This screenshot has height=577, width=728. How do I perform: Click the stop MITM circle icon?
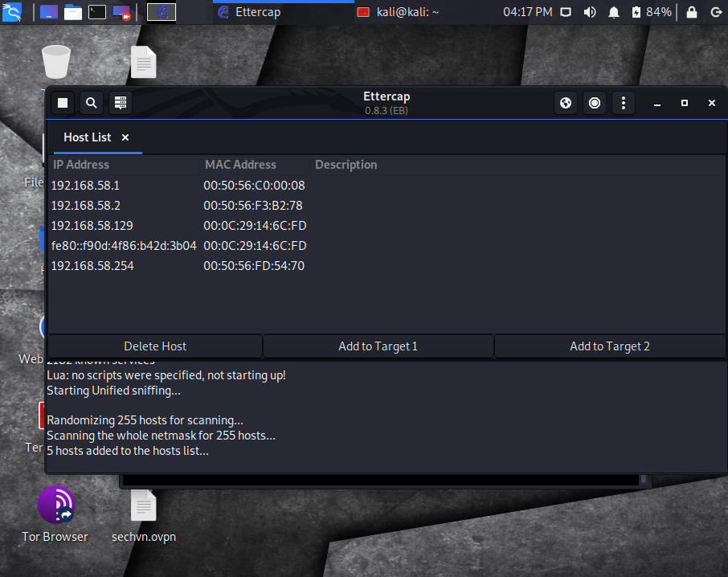coord(595,103)
